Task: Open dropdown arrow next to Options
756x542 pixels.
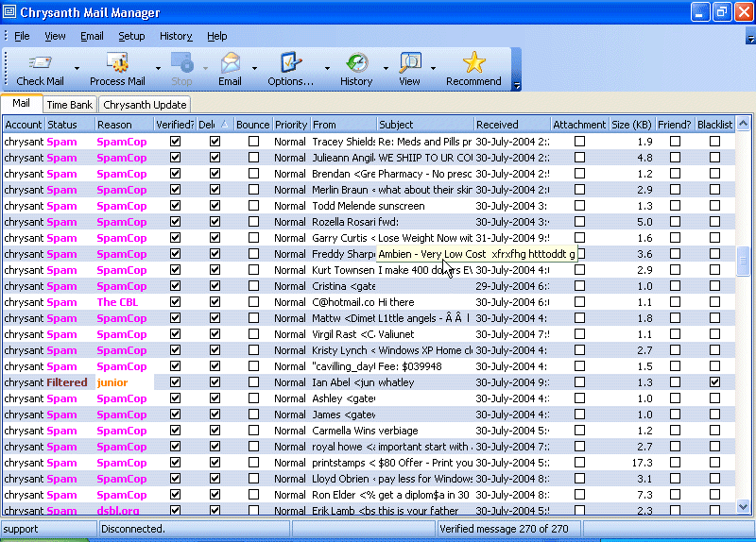Action: [328, 68]
